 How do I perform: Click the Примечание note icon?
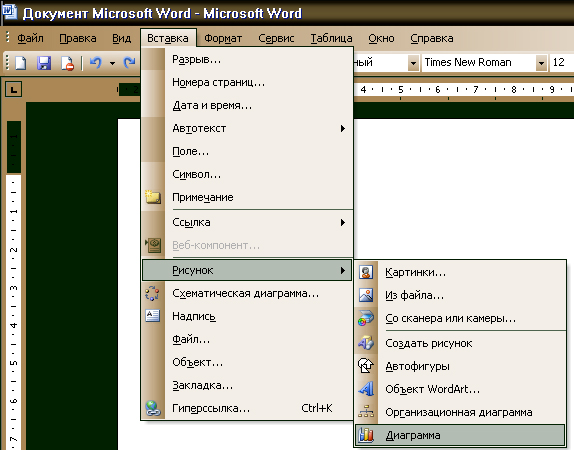(x=153, y=197)
